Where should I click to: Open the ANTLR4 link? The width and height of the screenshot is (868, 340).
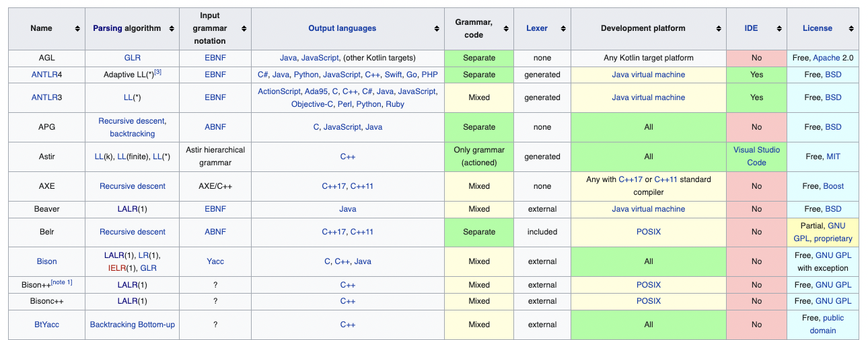46,75
